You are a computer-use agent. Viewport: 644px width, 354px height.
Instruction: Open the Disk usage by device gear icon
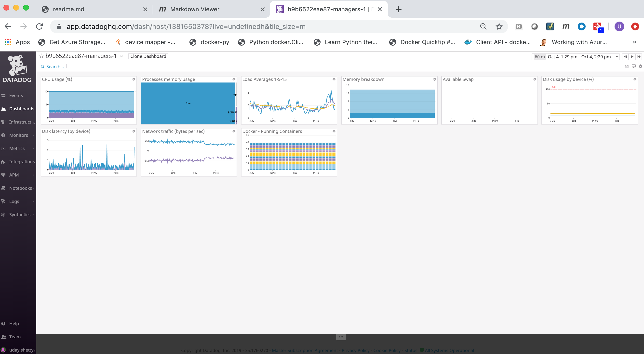(634, 79)
